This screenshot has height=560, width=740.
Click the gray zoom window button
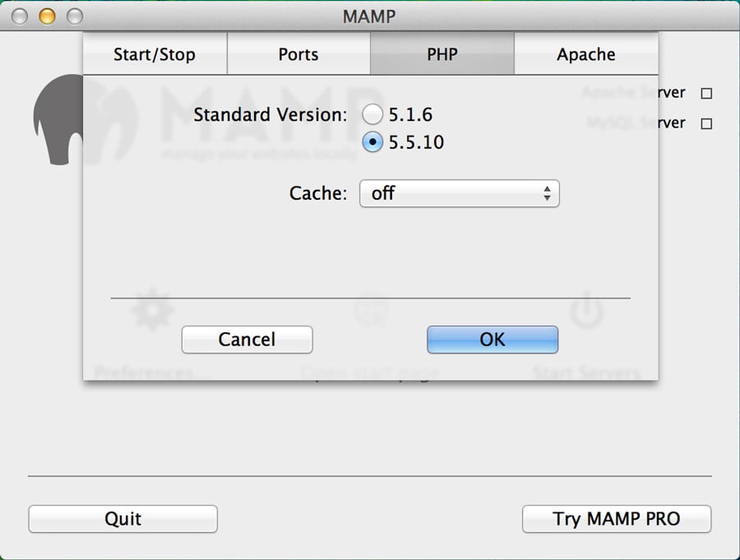point(74,16)
